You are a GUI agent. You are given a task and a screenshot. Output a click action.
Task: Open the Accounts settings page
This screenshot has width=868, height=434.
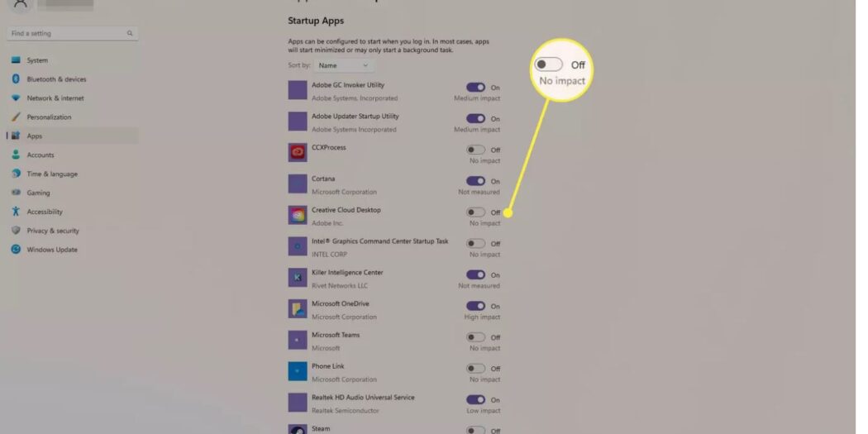point(73,155)
